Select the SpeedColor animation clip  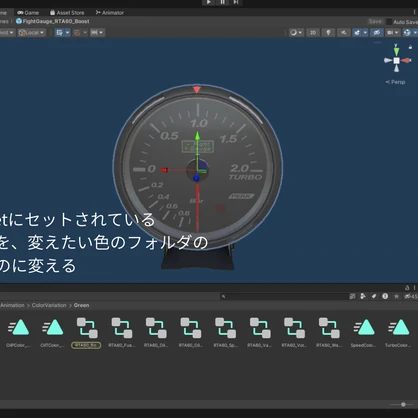click(x=364, y=332)
